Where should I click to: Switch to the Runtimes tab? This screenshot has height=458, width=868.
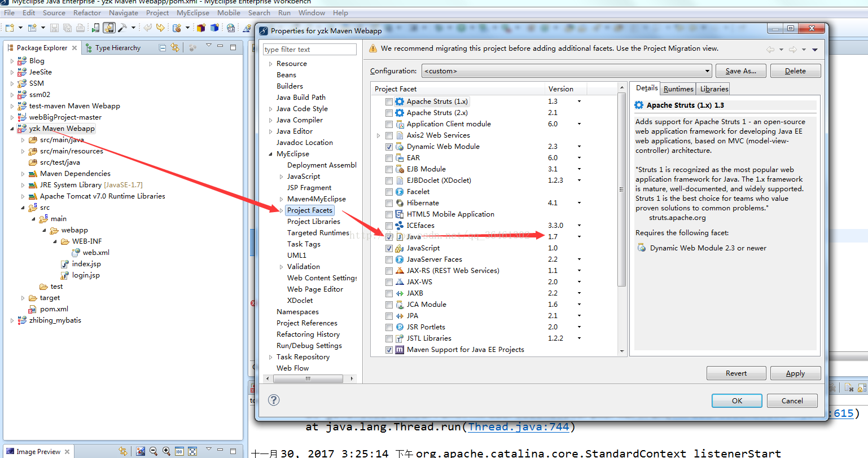click(678, 89)
